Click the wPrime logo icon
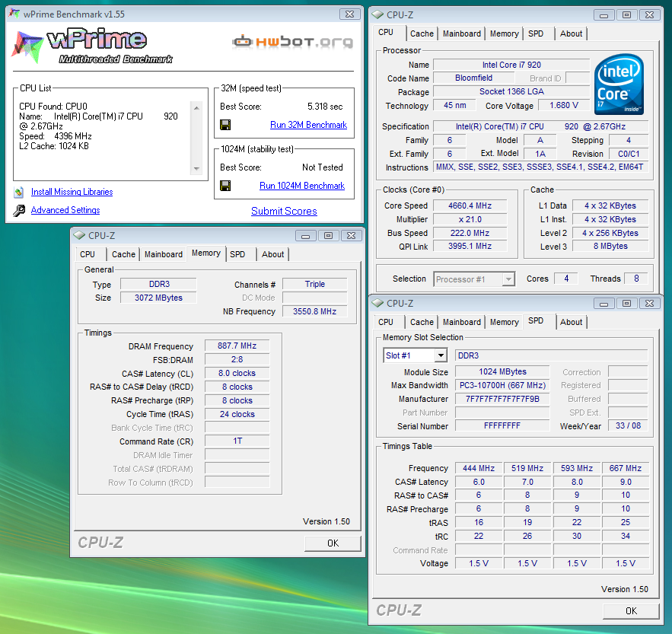Viewport: 672px width, 634px height. click(x=27, y=46)
